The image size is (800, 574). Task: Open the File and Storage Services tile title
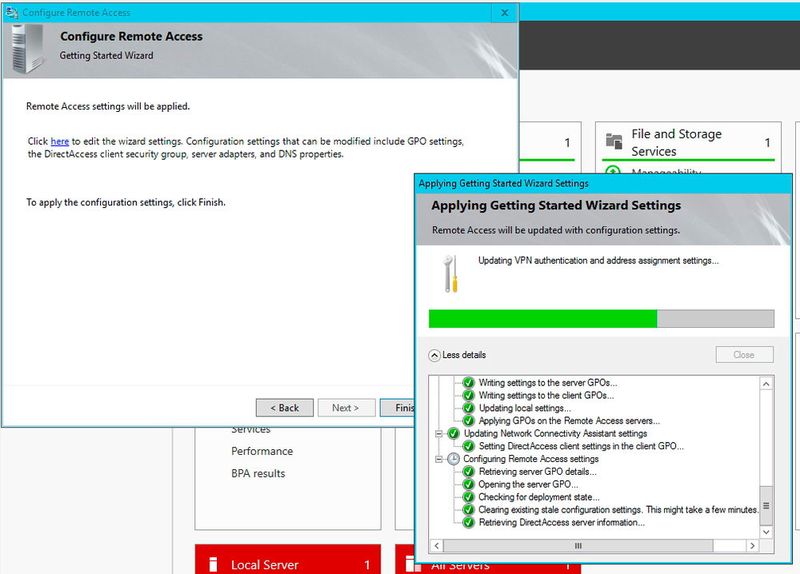click(x=677, y=142)
